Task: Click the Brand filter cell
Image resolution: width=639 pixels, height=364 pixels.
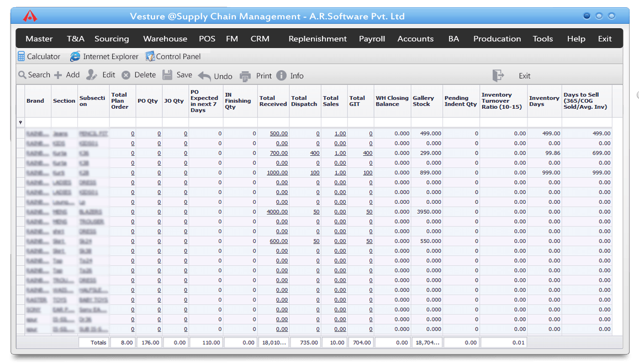Action: [x=38, y=122]
